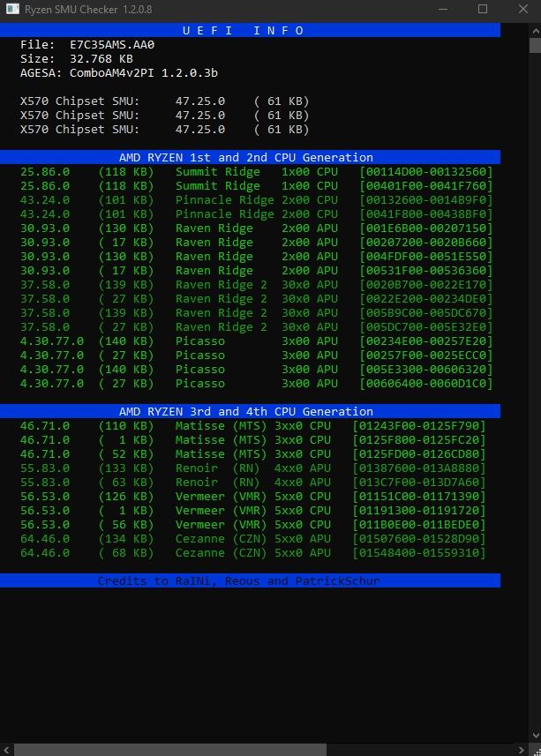Click address [01243F00-0125F790] in Matisse row
The width and height of the screenshot is (541, 756).
(419, 426)
